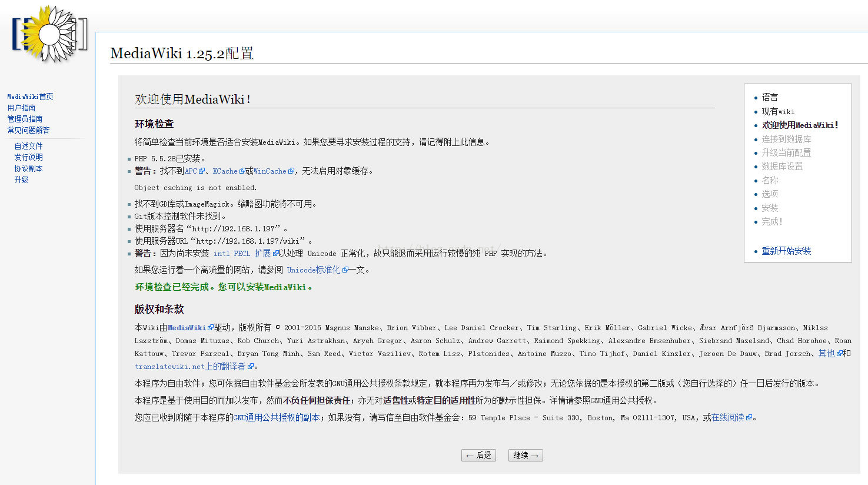Select the 选项 step
This screenshot has width=868, height=485.
tap(770, 194)
